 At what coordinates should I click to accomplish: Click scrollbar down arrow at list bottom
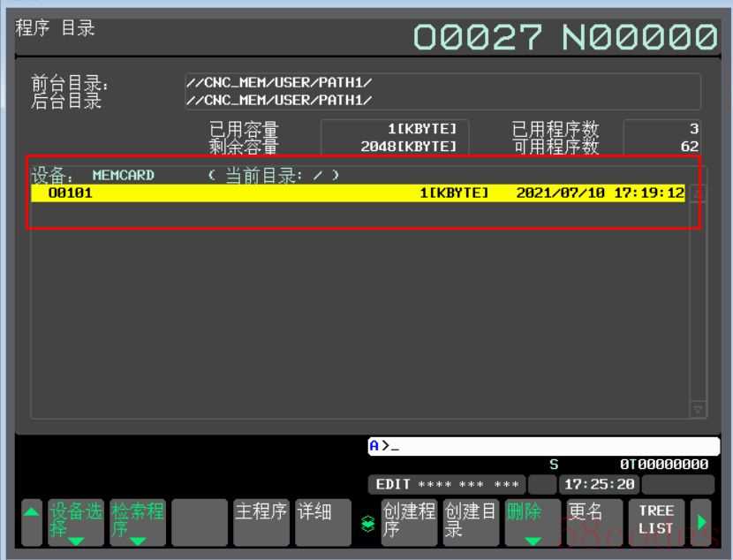click(x=698, y=410)
